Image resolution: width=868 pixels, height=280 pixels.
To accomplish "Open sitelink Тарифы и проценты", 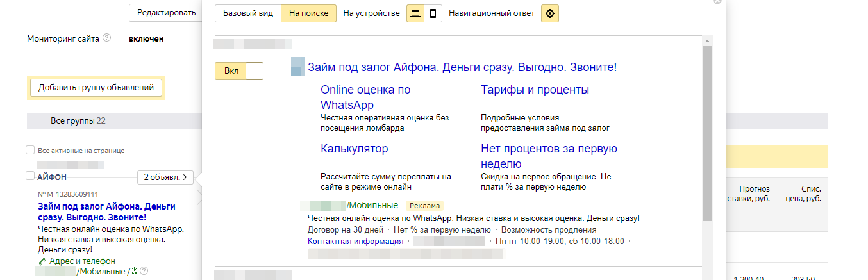I will 535,90.
